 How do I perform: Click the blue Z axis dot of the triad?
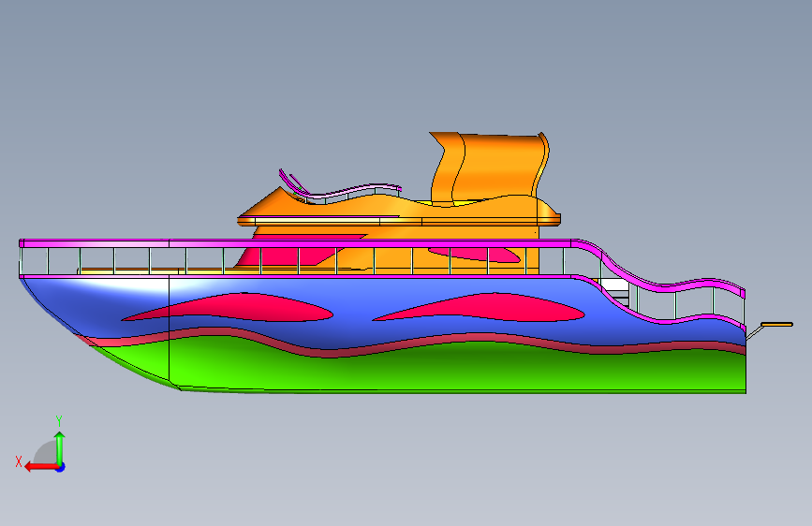[61, 467]
